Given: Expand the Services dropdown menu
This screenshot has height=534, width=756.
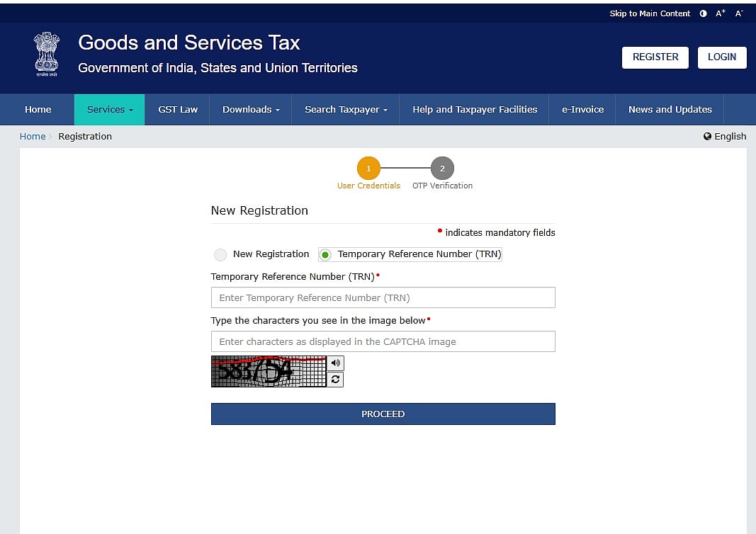Looking at the screenshot, I should click(x=109, y=110).
